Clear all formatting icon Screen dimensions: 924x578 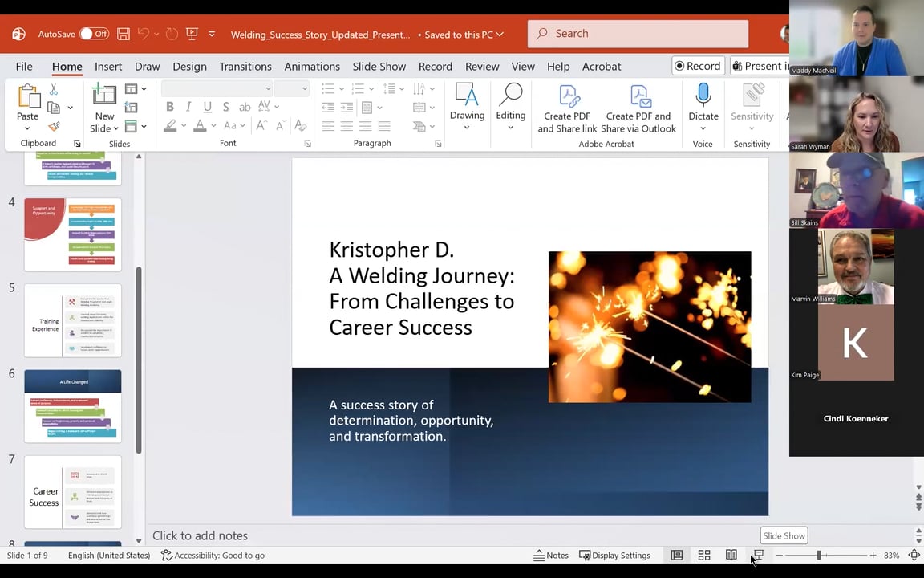coord(300,125)
